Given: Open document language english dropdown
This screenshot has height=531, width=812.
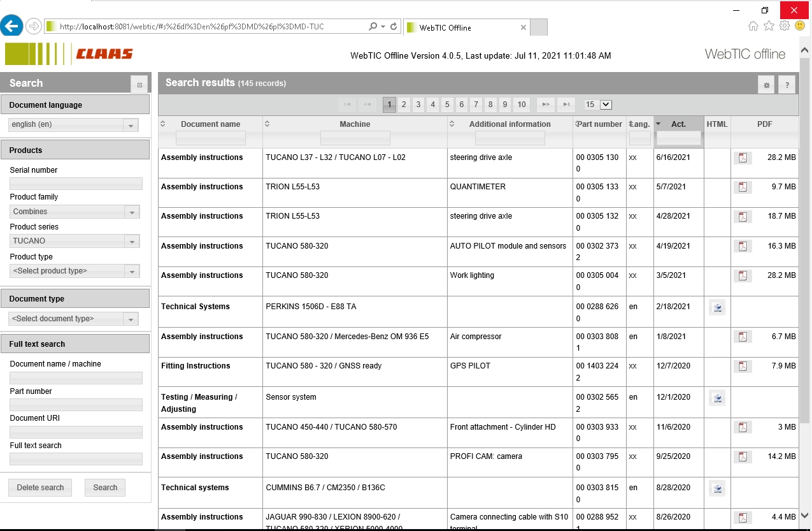Looking at the screenshot, I should 73,125.
